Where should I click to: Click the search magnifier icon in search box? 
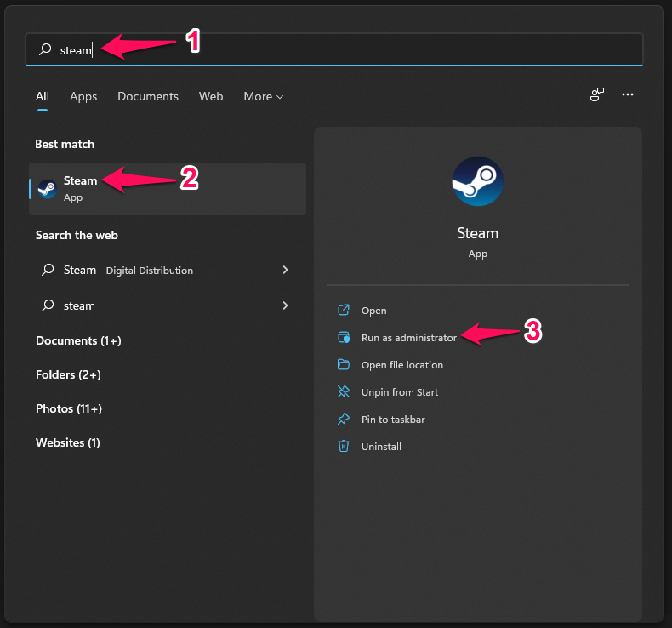click(45, 49)
